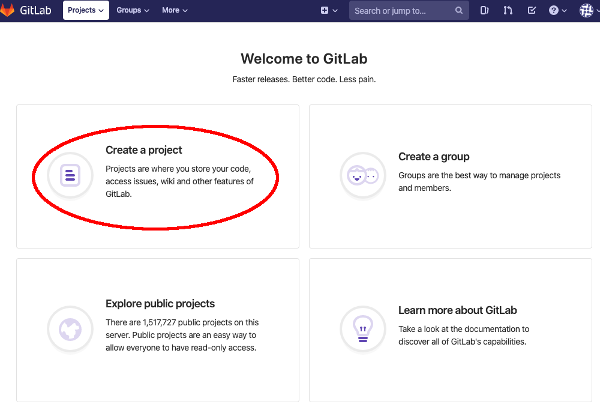Open the To-Do list icon
Viewport: 600px width, 413px height.
coord(532,10)
